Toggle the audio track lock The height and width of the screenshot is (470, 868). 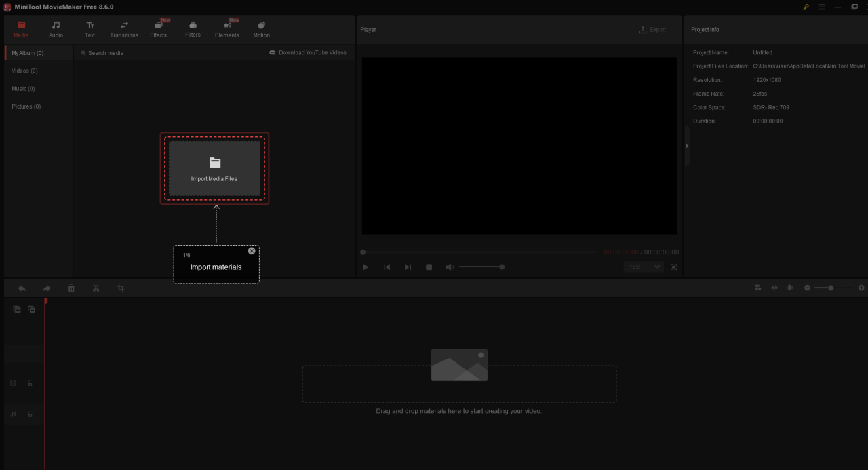pyautogui.click(x=30, y=414)
